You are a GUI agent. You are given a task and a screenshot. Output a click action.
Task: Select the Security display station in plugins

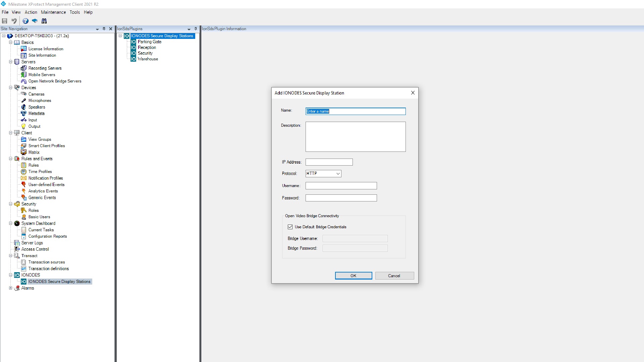point(145,53)
